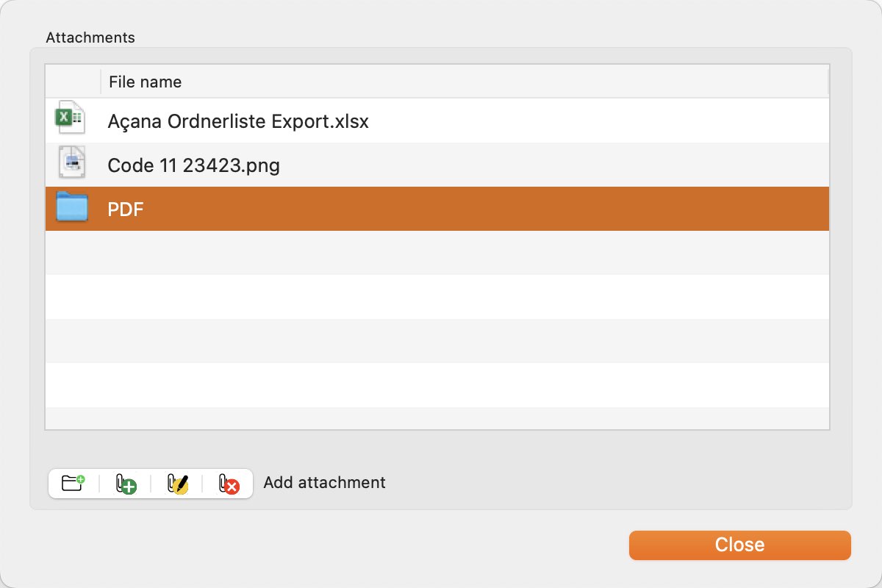The height and width of the screenshot is (588, 882).
Task: Click the PNG image file icon
Action: coord(71,163)
